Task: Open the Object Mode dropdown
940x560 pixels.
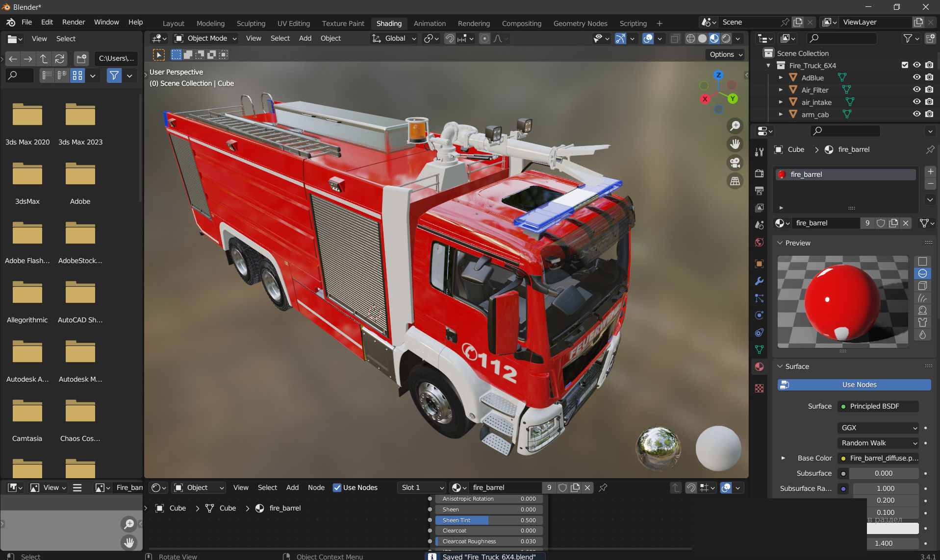Action: [x=206, y=38]
